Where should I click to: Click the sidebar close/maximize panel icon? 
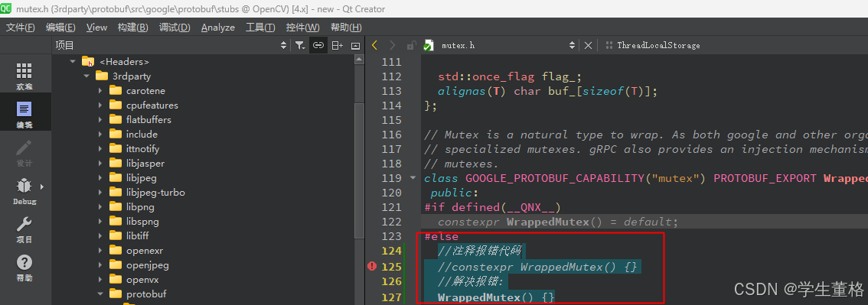pos(355,45)
